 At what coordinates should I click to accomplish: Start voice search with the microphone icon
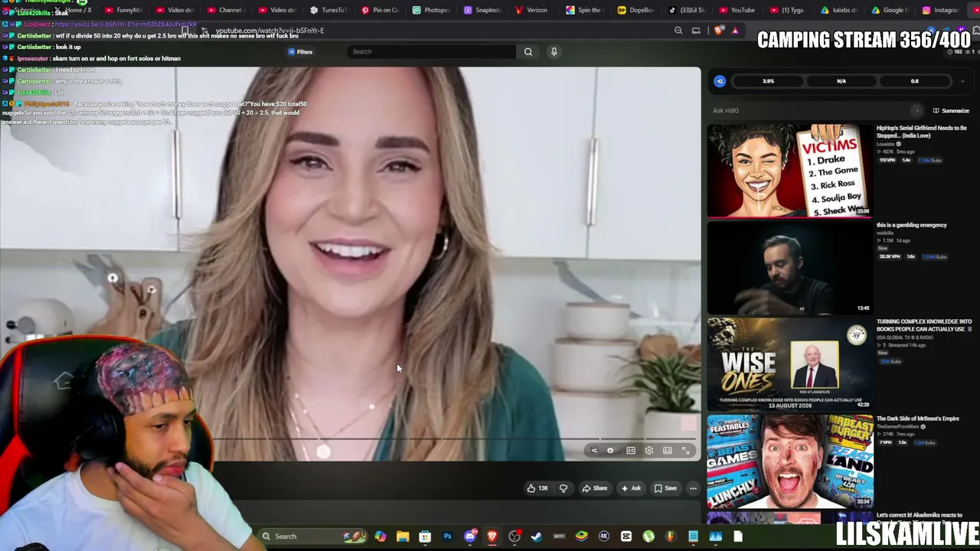[554, 51]
